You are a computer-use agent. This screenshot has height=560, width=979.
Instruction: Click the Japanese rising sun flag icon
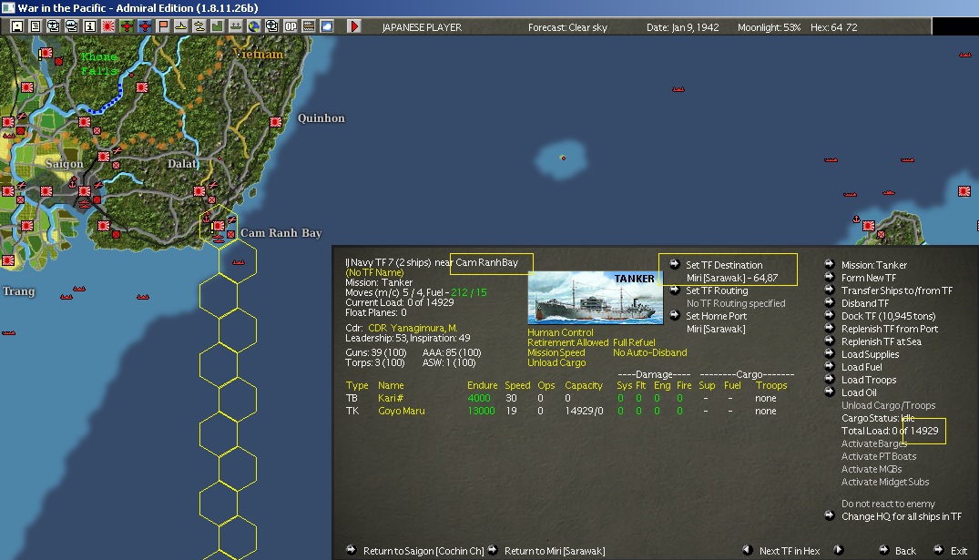coord(108,26)
